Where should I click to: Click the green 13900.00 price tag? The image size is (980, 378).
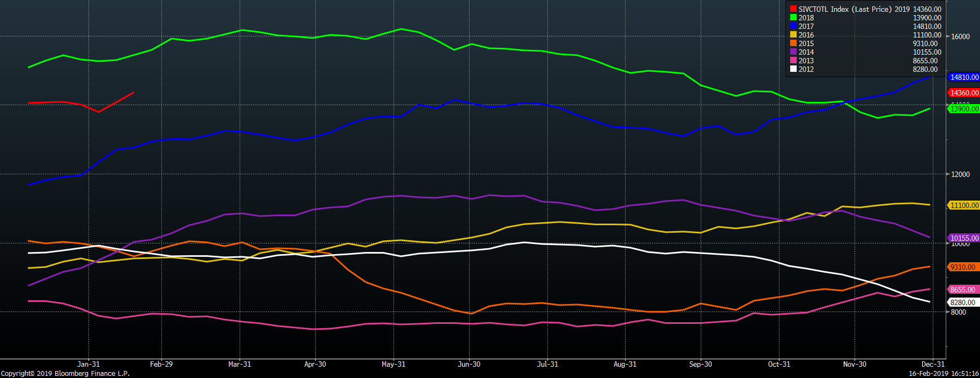[x=964, y=109]
